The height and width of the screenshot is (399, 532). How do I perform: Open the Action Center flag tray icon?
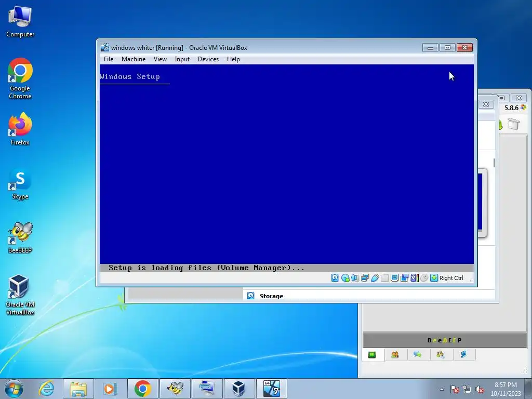pyautogui.click(x=455, y=389)
